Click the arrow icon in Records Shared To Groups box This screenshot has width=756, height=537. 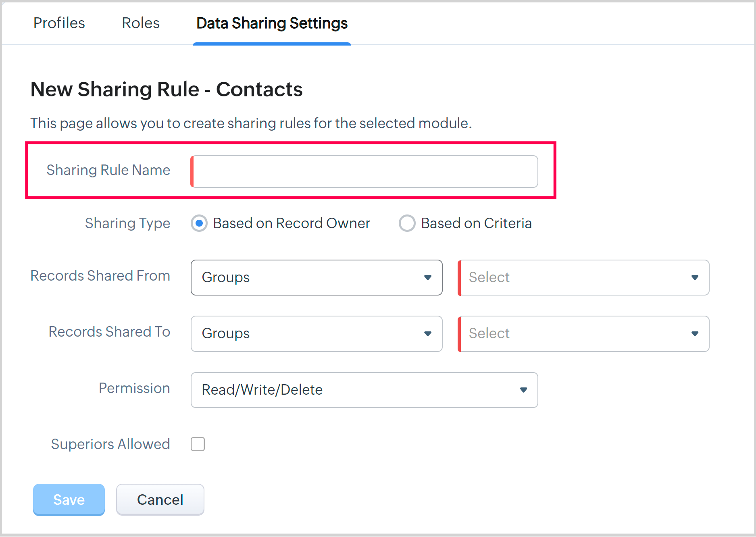point(428,333)
